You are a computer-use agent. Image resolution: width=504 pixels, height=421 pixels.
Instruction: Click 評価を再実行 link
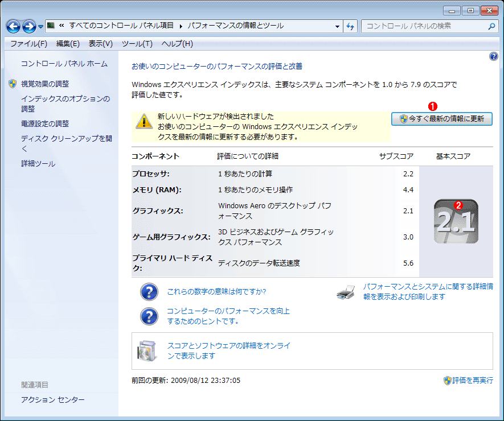point(473,381)
